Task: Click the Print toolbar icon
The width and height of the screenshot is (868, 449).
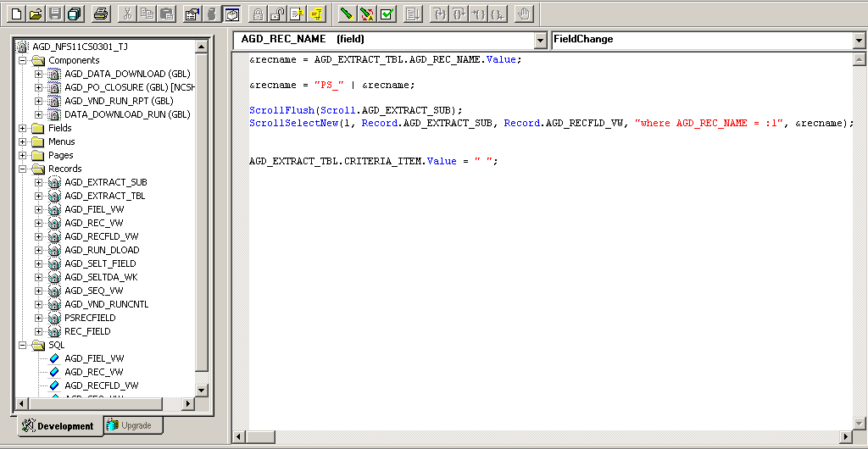Action: coord(101,14)
